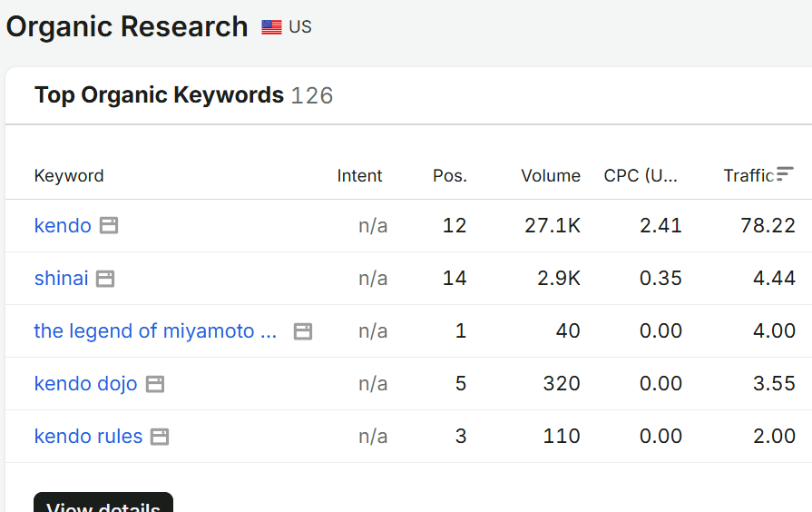Click intent n/a in kendo dojo row

[373, 384]
